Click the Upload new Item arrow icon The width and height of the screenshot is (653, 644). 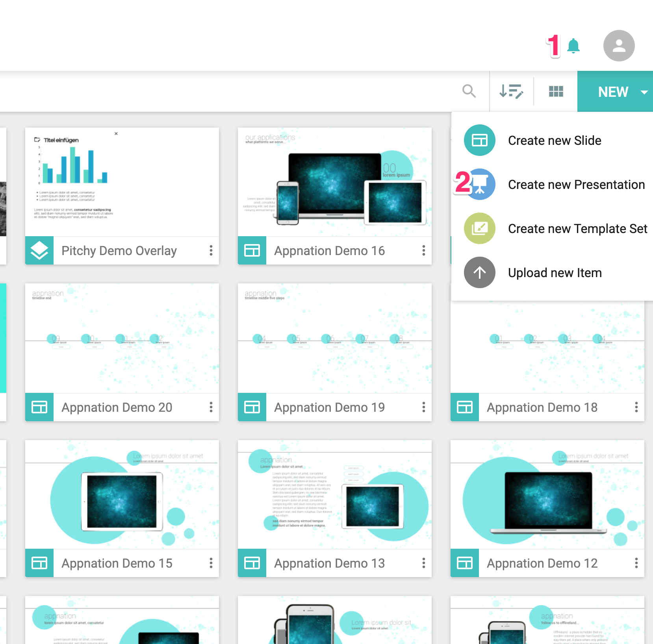[480, 272]
